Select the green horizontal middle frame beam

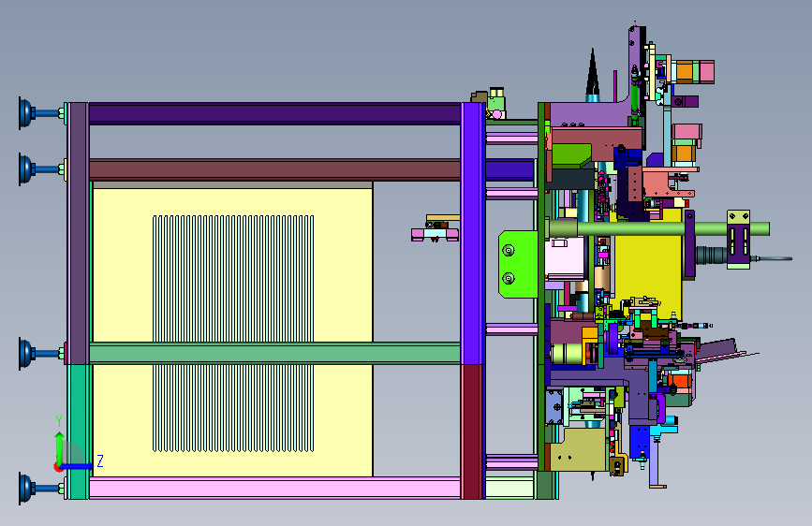click(x=275, y=353)
